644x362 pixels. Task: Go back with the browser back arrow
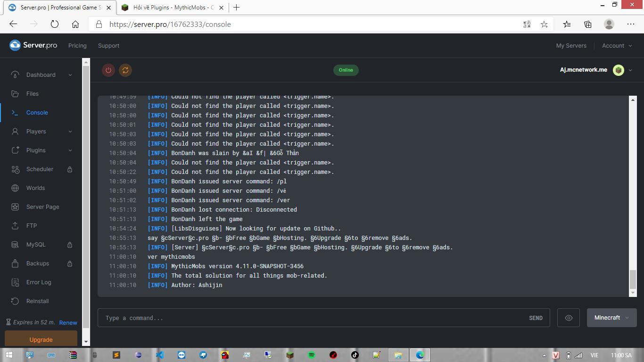[13, 24]
